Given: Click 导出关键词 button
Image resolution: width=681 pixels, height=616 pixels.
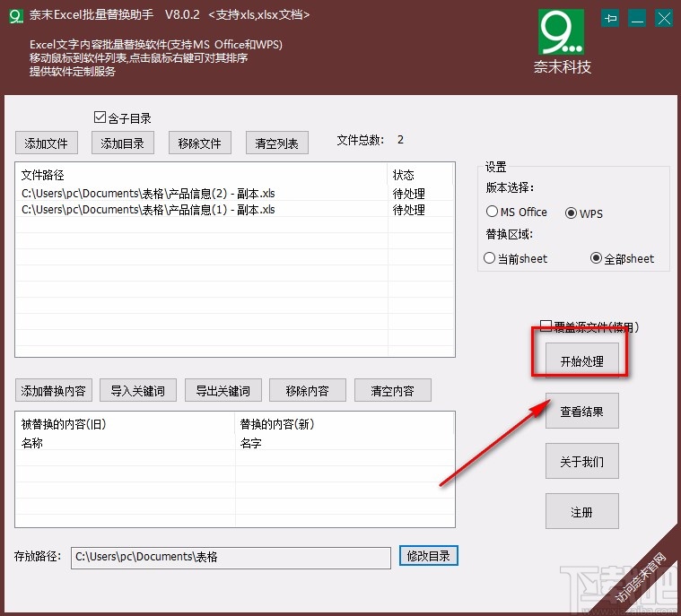Looking at the screenshot, I should (223, 390).
